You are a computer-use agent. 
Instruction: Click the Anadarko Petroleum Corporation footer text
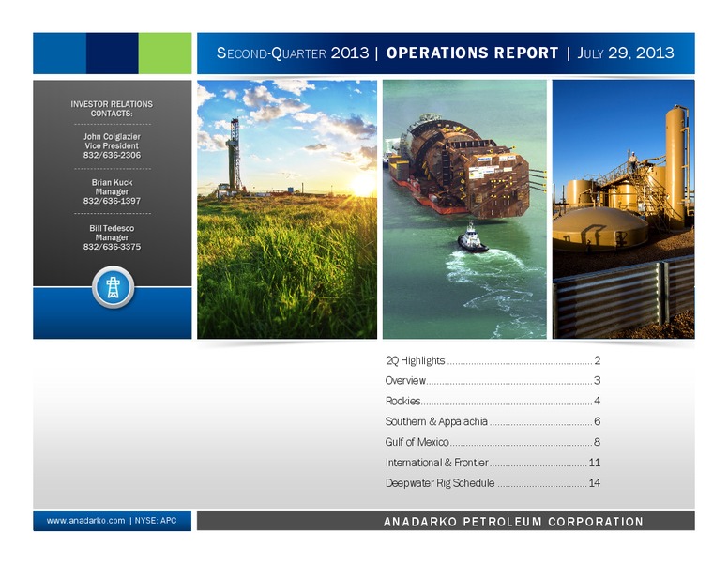[x=513, y=522]
